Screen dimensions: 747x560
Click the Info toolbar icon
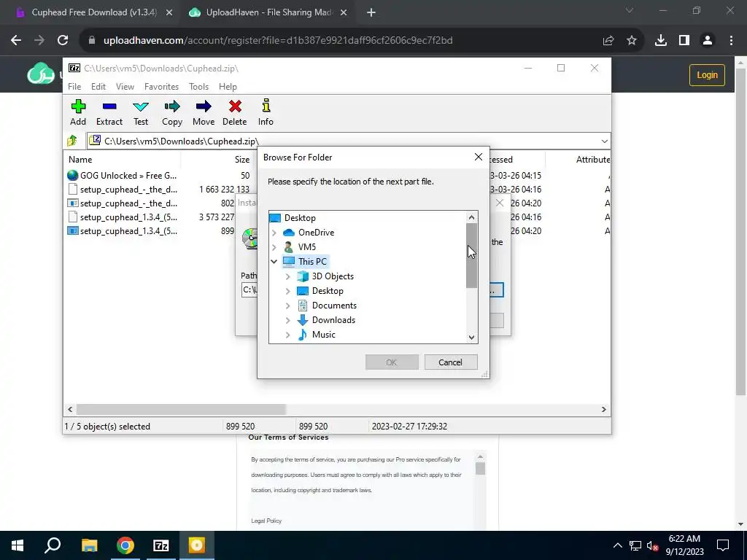266,112
